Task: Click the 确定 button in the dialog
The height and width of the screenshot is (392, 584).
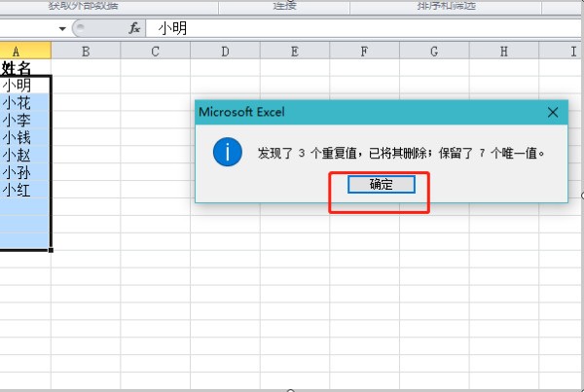Action: [381, 184]
